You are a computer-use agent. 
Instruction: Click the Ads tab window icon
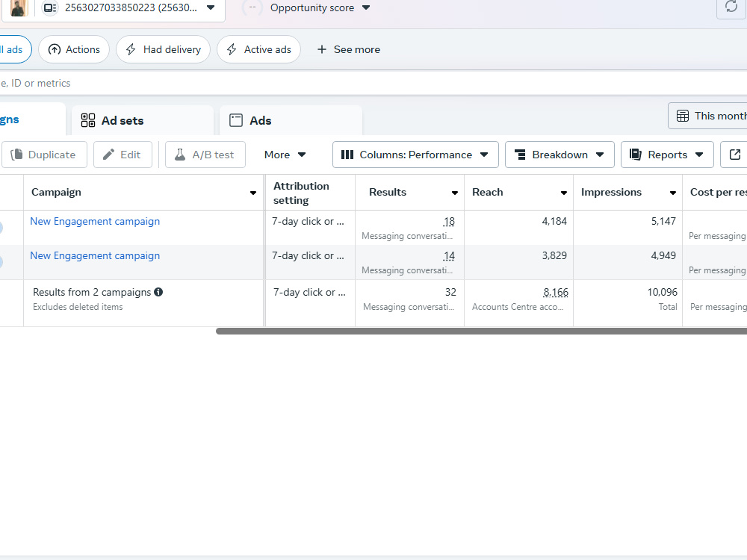click(x=236, y=120)
